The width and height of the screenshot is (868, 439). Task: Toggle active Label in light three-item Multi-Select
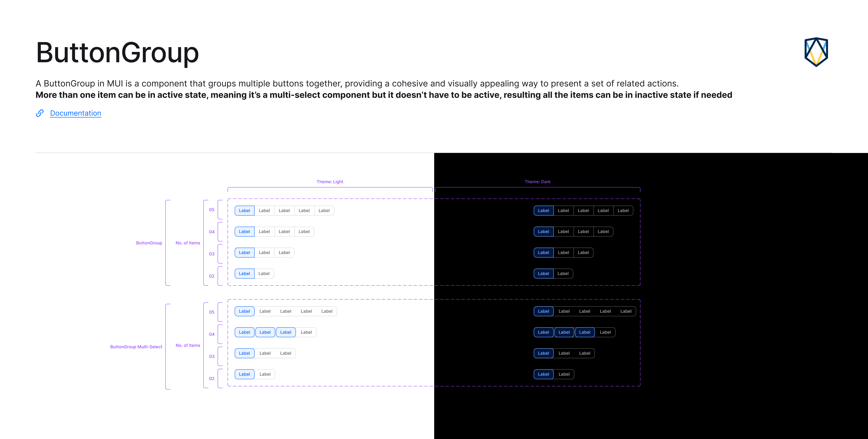(245, 353)
